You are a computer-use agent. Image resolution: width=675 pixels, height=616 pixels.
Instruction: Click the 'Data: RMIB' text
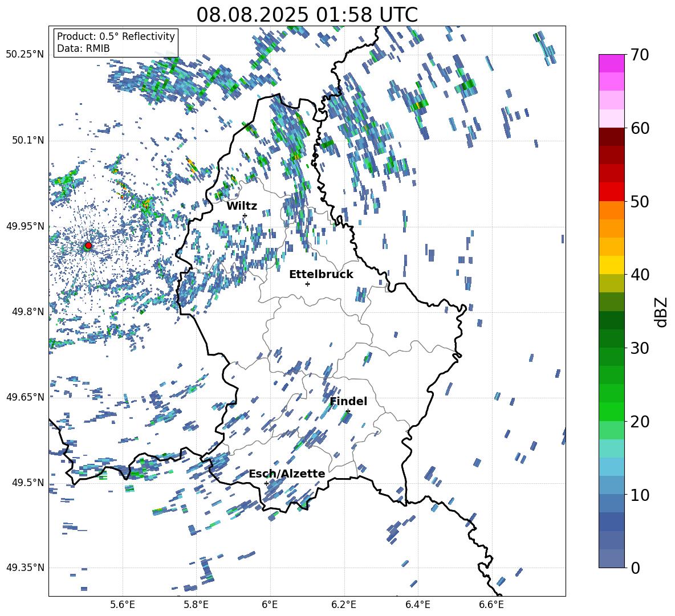(83, 48)
